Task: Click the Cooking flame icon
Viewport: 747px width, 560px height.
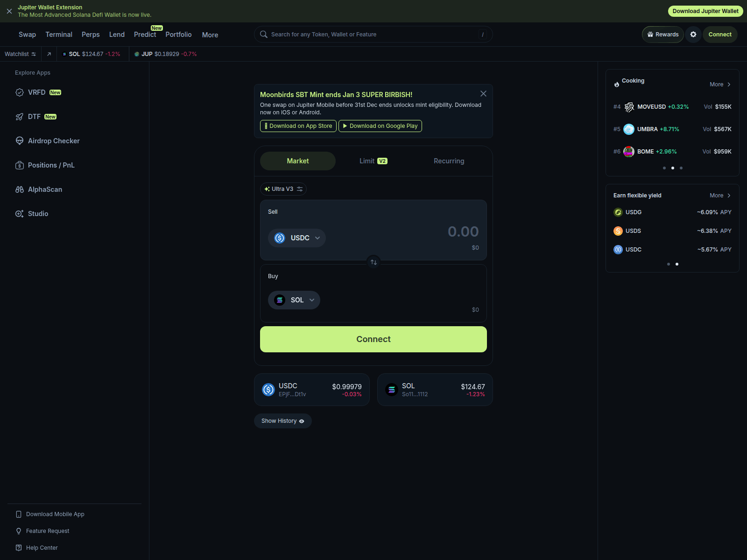Action: [x=617, y=84]
